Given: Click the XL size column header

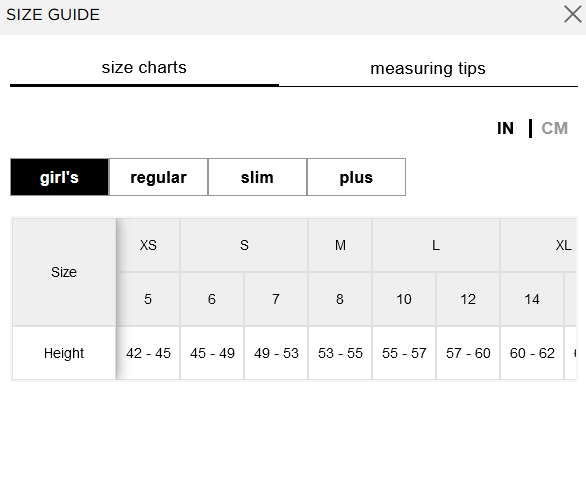Looking at the screenshot, I should [563, 246].
